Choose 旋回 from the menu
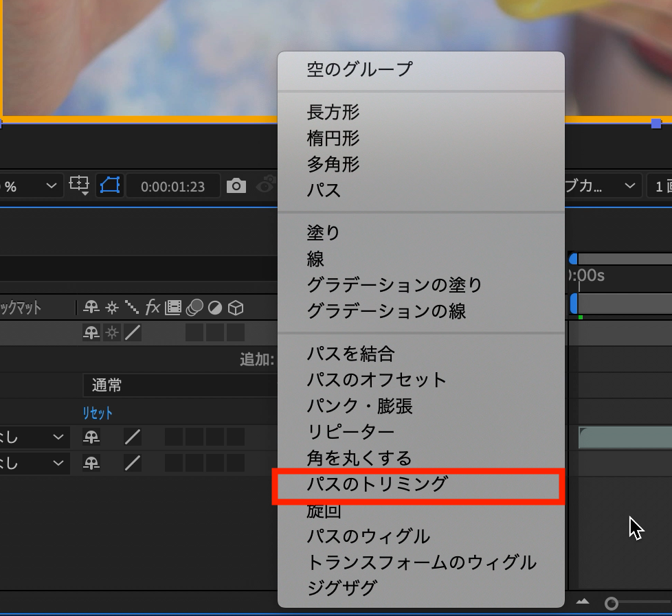The image size is (672, 616). click(x=421, y=510)
